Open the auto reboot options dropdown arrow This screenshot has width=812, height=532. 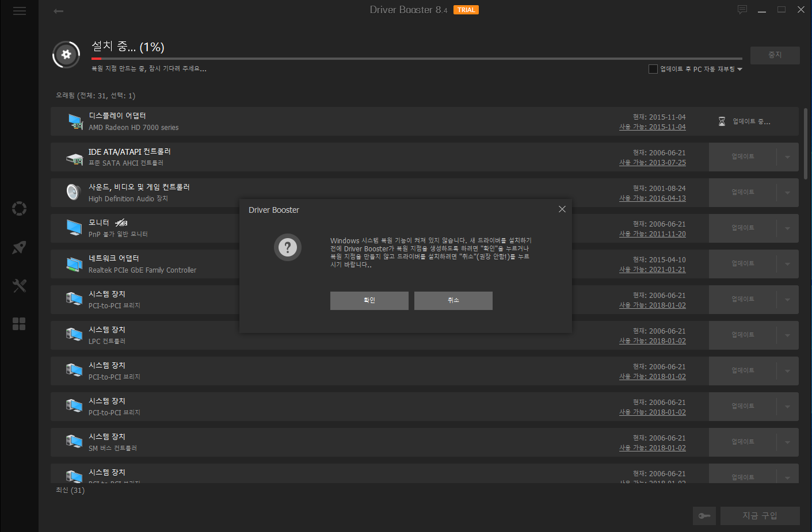tap(740, 70)
